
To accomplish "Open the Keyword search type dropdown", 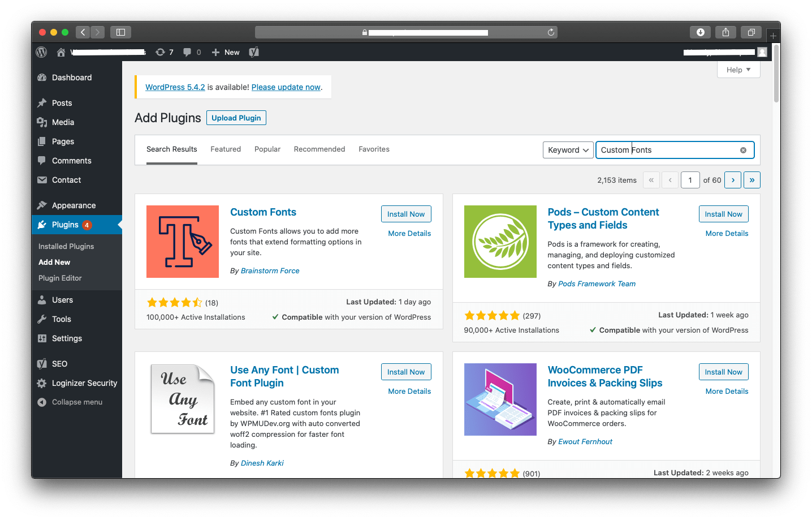I will tap(568, 150).
